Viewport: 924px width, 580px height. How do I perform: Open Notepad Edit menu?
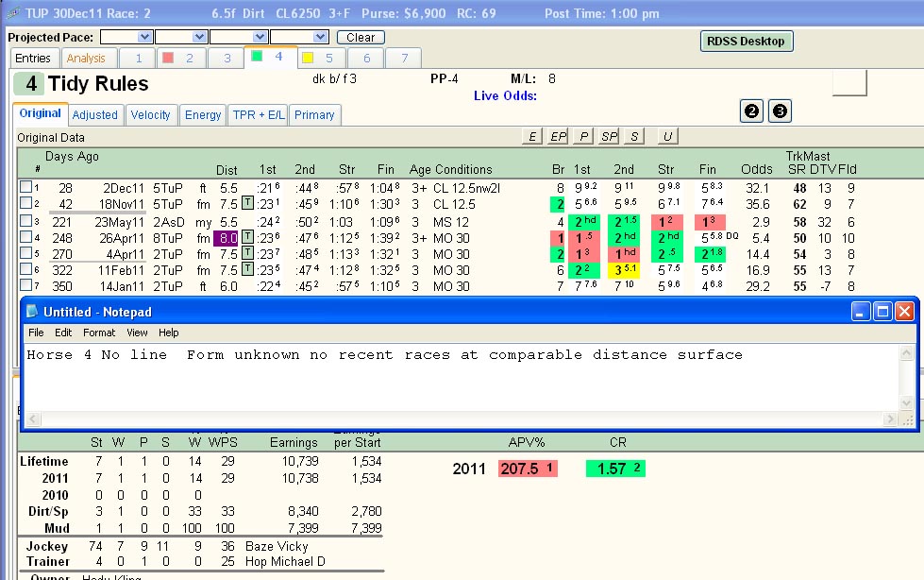click(63, 333)
